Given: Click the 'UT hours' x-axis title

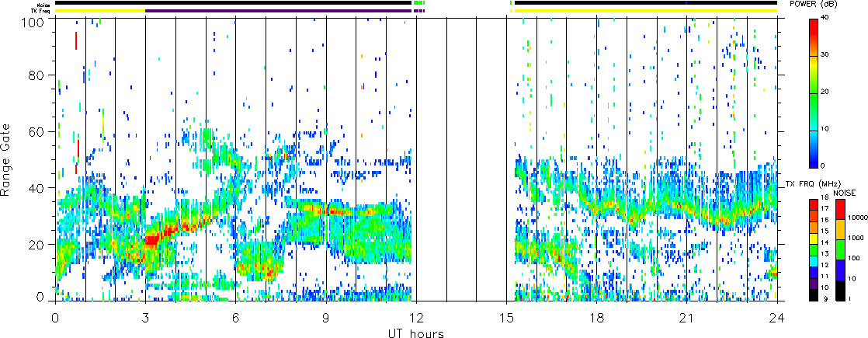Looking at the screenshot, I should (x=416, y=333).
